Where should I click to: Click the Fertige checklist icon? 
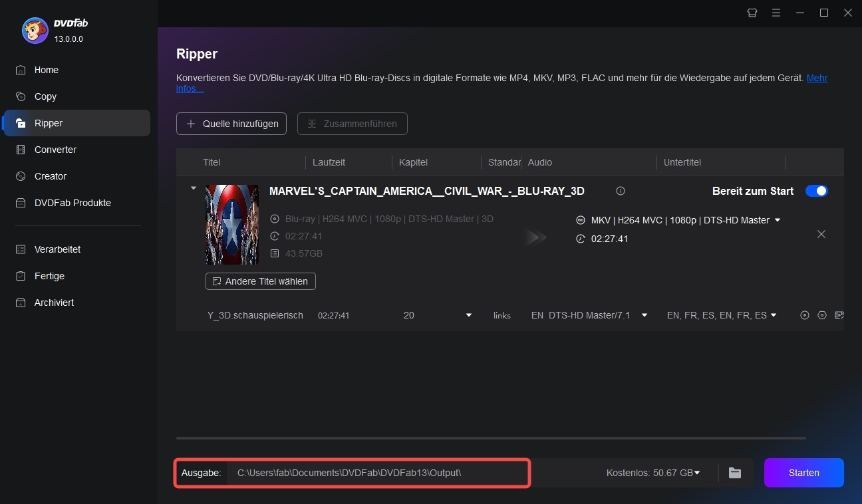point(21,276)
